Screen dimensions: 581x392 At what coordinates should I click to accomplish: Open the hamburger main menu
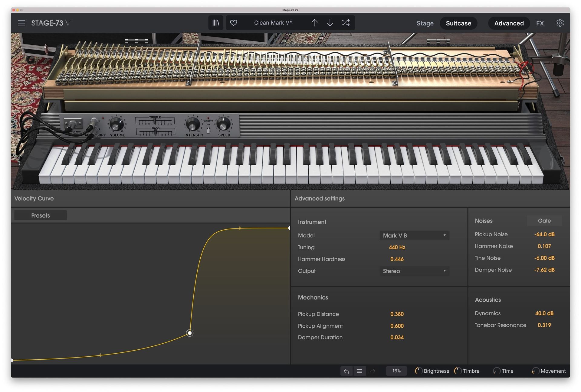21,23
